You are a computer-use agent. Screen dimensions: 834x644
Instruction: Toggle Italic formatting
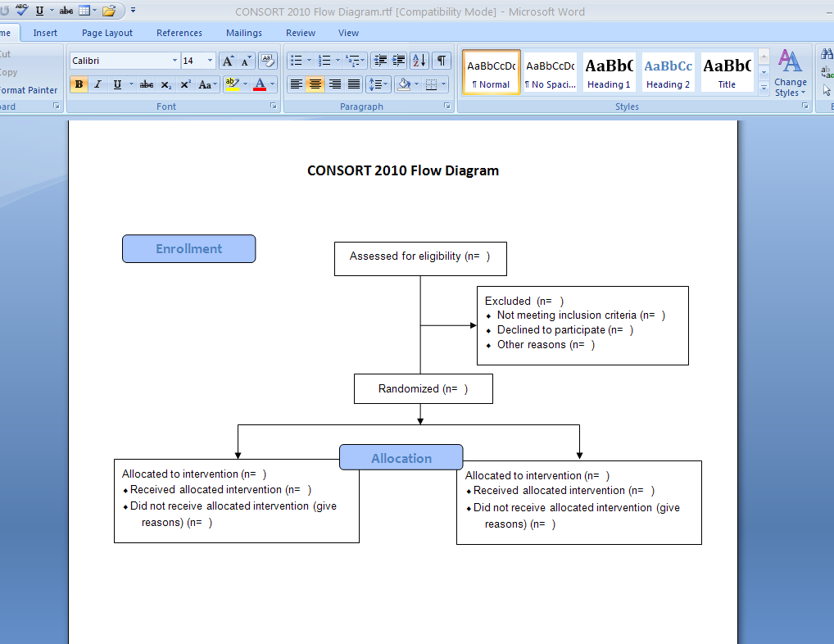tap(97, 84)
